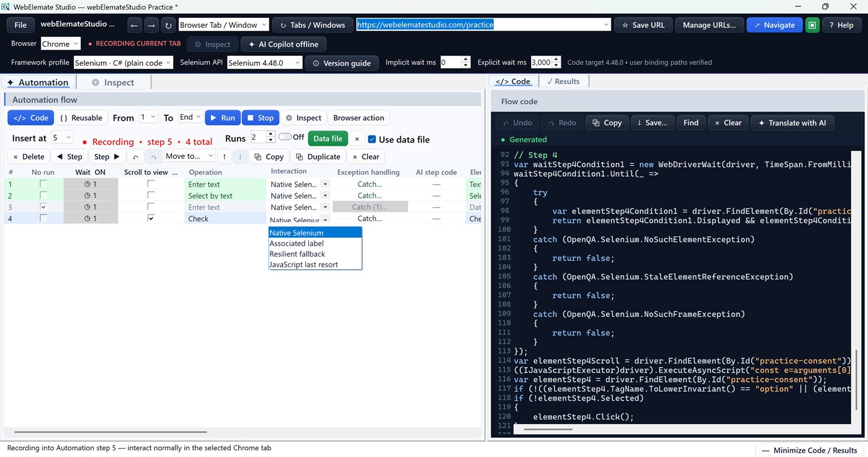Viewport: 868px width, 457px height.
Task: Enable Scroll to view for step 2
Action: (151, 195)
